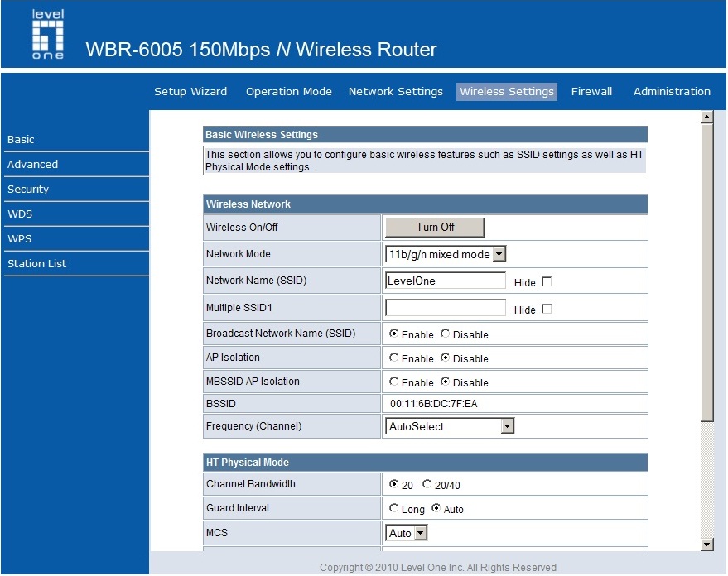Select Long Guard Interval option
Screen dimensions: 728x576
pos(393,508)
